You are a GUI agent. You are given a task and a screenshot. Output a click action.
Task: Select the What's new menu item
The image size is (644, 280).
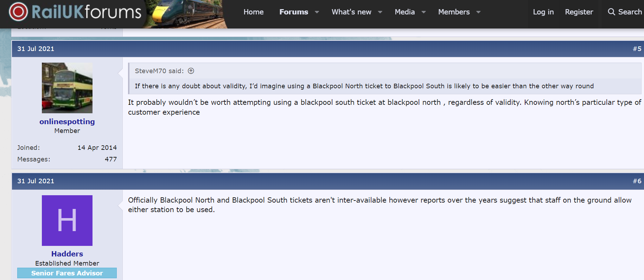pos(351,12)
